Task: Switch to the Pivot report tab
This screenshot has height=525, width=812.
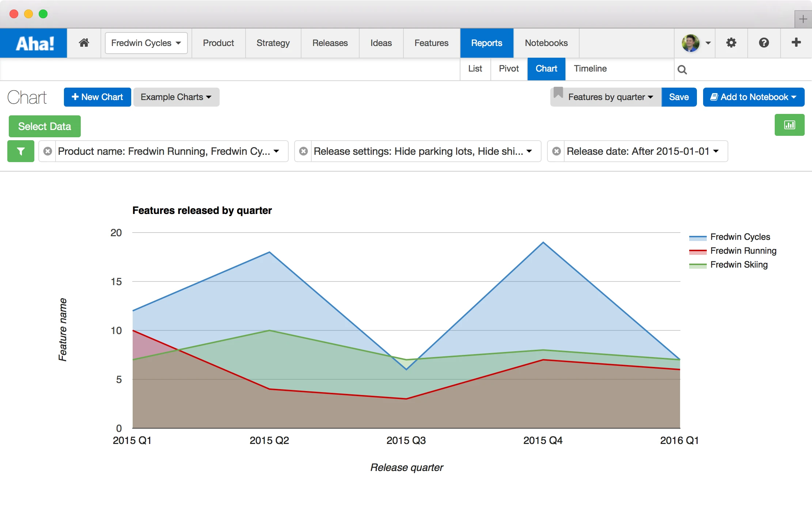Action: pos(509,69)
